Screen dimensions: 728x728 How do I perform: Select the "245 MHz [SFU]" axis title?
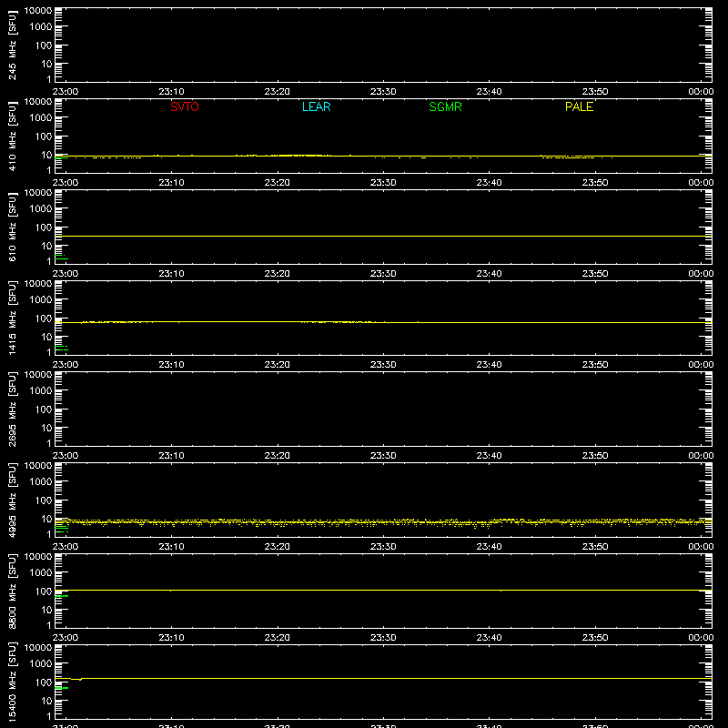(13, 45)
